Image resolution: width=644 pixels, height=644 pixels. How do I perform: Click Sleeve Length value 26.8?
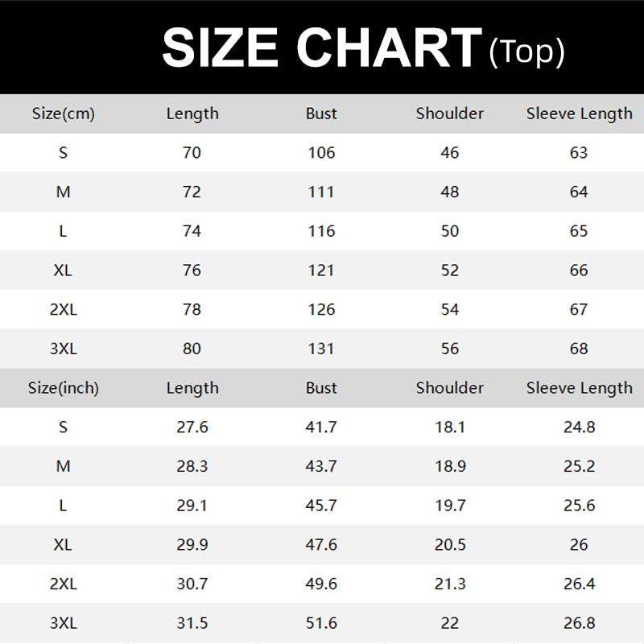(579, 624)
